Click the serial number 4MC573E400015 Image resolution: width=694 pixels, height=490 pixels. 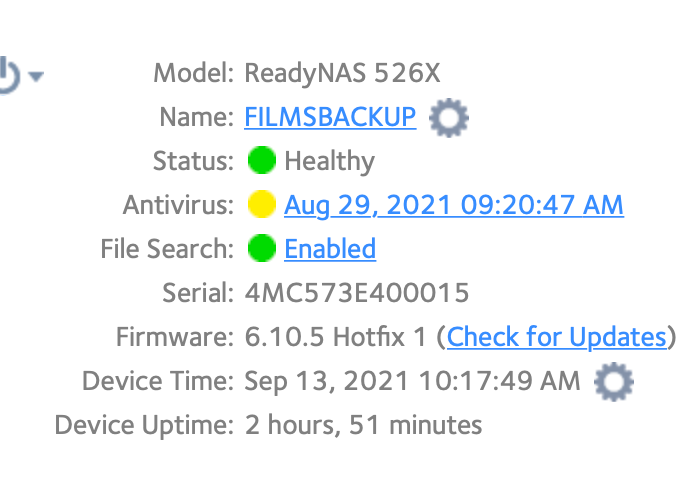[357, 293]
